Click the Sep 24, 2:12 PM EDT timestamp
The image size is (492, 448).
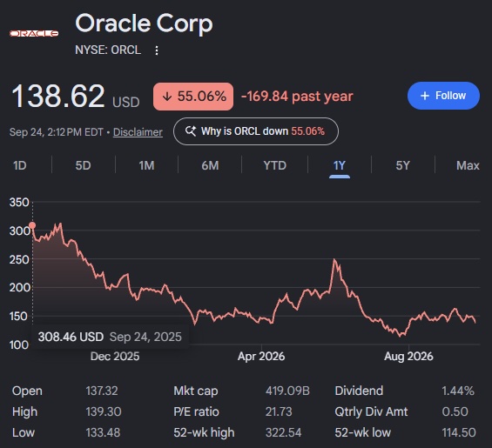[56, 132]
